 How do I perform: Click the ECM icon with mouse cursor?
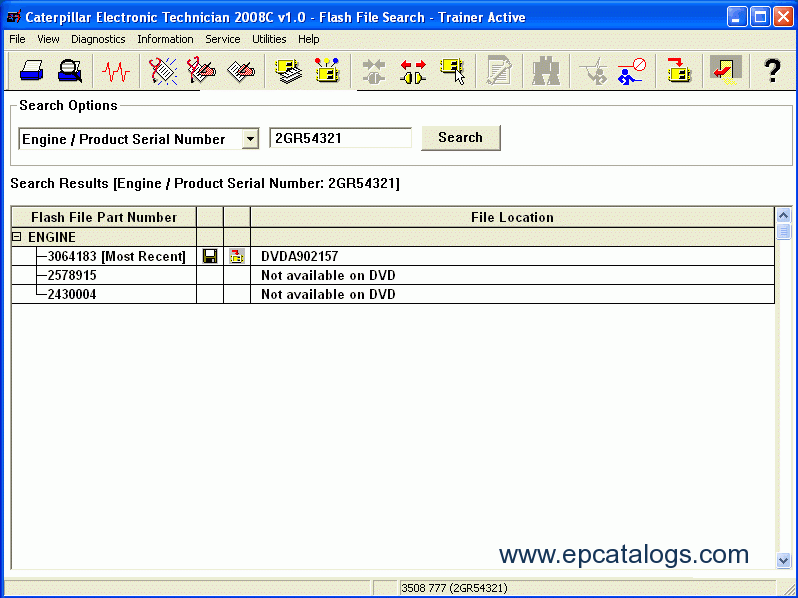(453, 71)
